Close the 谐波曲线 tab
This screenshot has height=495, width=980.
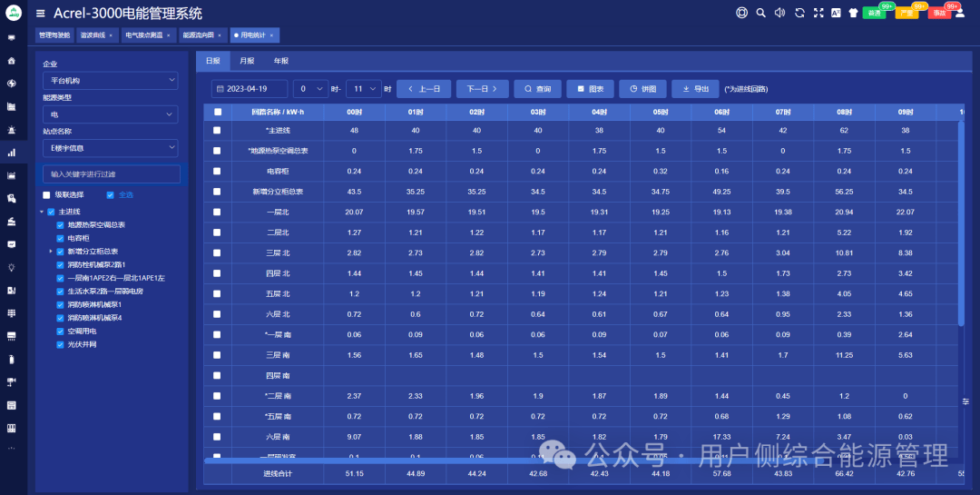(111, 35)
